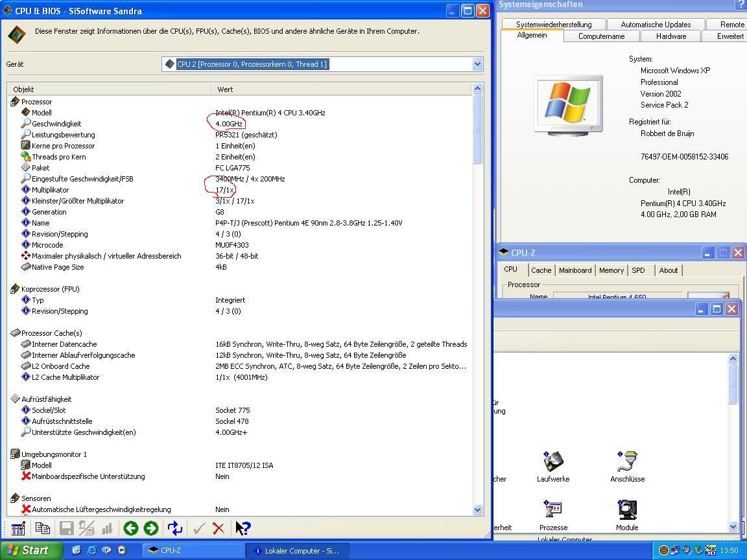Click the yellow globe tray icon
This screenshot has height=560, width=747.
(663, 550)
